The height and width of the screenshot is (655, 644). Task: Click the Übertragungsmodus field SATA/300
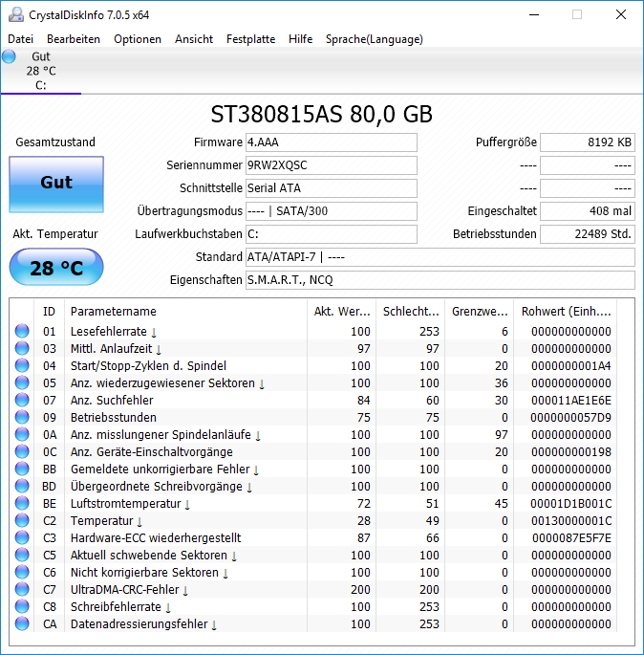[332, 211]
